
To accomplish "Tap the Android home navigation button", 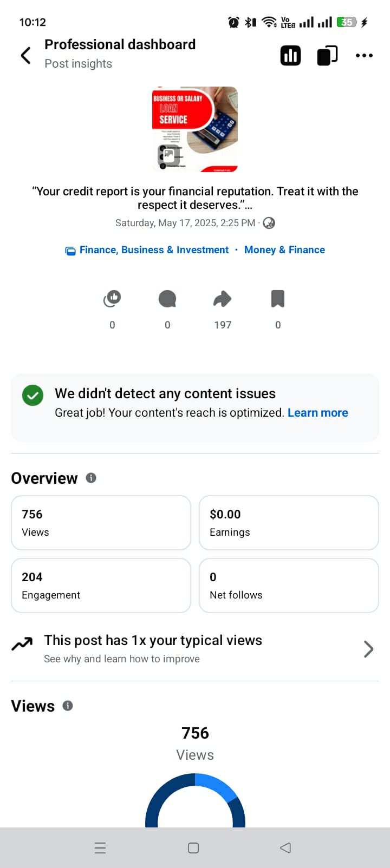I will point(193,848).
